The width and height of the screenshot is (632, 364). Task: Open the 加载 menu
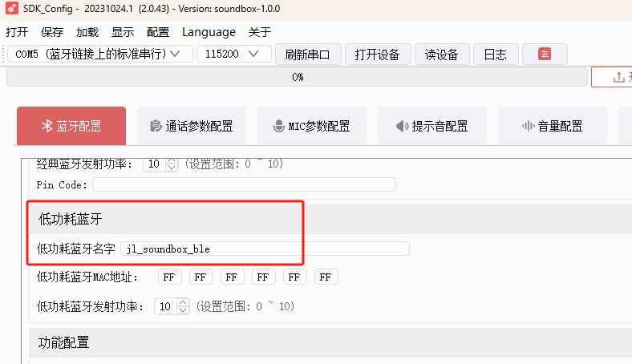point(87,32)
